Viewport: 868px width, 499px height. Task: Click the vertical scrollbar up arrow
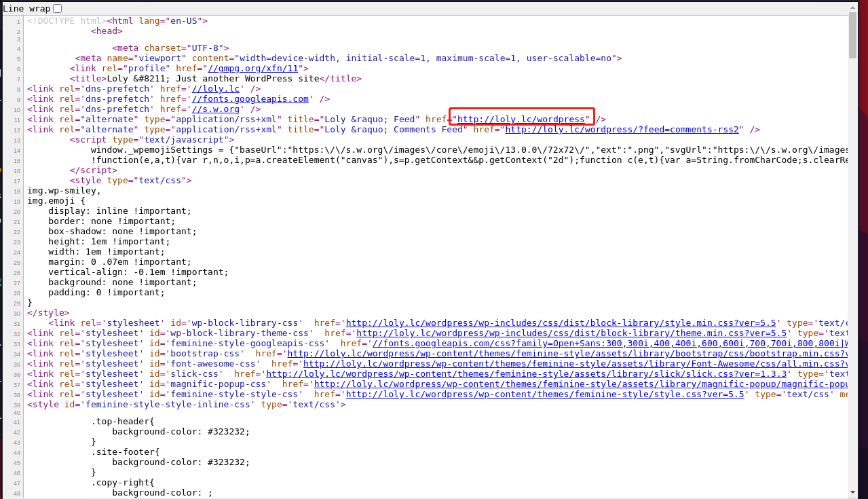click(852, 7)
